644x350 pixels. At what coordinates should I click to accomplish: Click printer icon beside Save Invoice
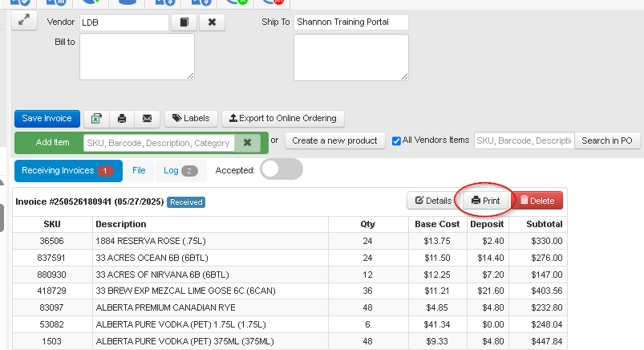pos(122,119)
